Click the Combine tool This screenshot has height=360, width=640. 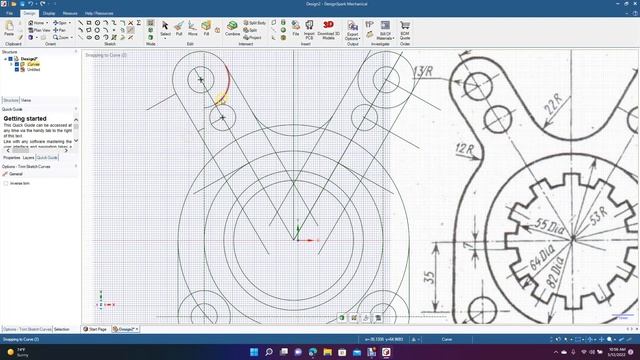coord(232,29)
